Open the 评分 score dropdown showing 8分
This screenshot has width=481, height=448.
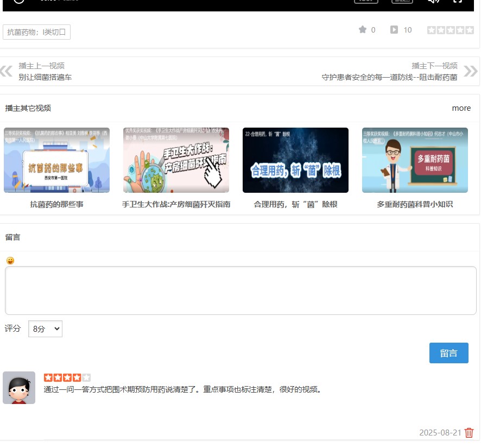click(x=45, y=329)
